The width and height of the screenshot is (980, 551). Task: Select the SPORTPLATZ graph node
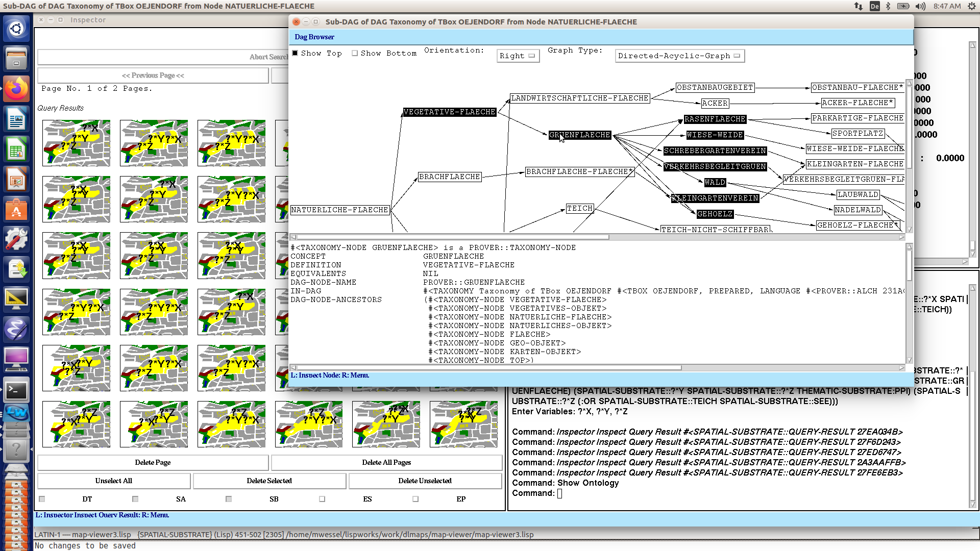857,133
